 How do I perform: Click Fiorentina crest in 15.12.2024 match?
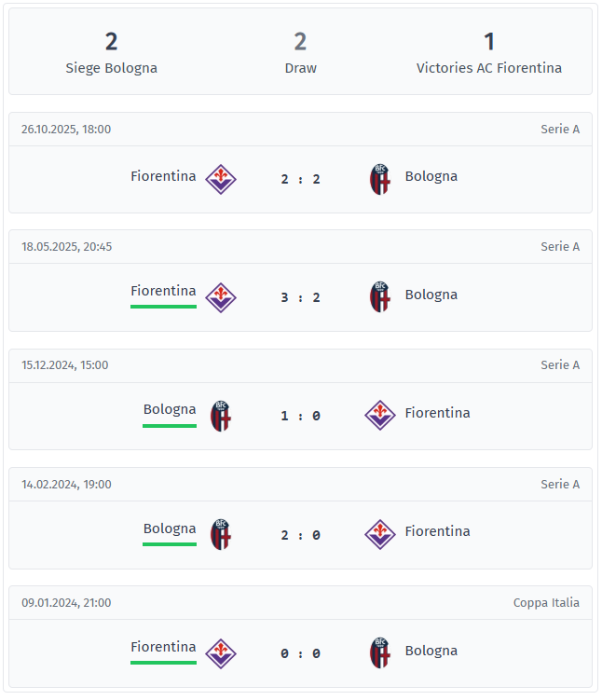tap(380, 415)
